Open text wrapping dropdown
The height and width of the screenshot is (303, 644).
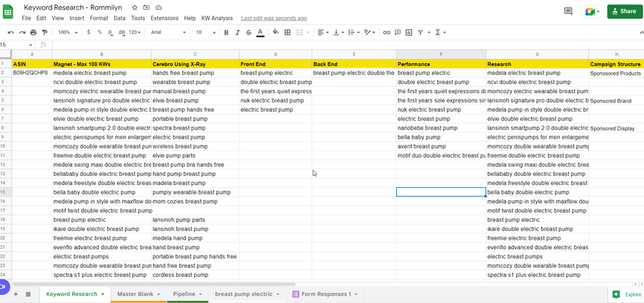354,32
